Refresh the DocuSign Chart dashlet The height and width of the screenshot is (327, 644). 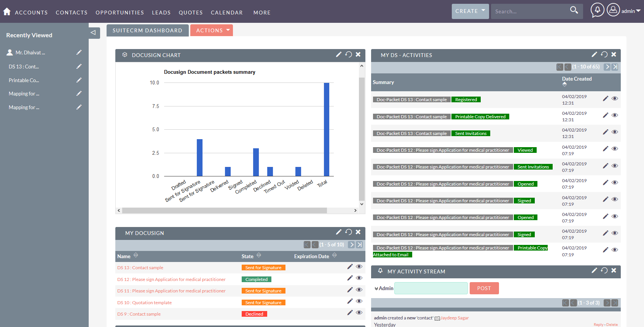point(348,54)
